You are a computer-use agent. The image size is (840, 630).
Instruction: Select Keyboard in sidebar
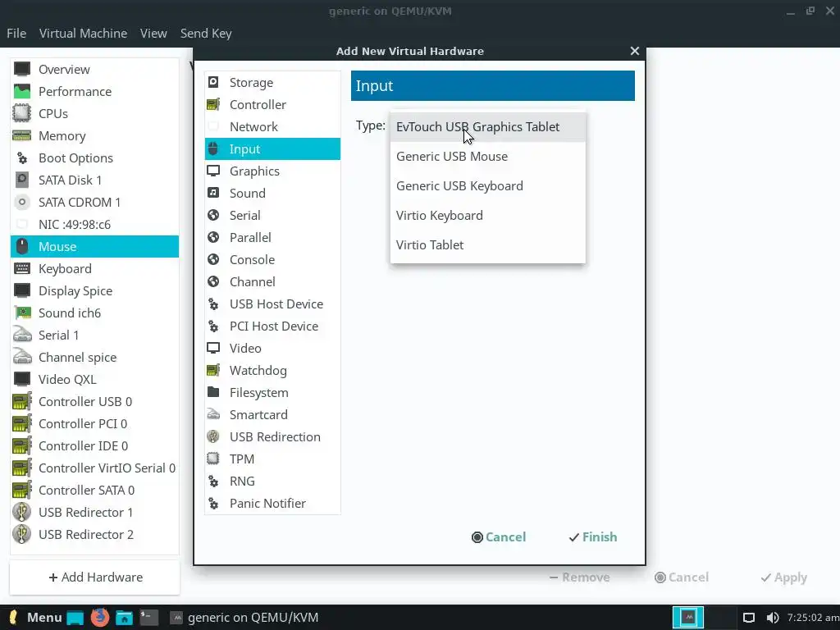(95, 268)
